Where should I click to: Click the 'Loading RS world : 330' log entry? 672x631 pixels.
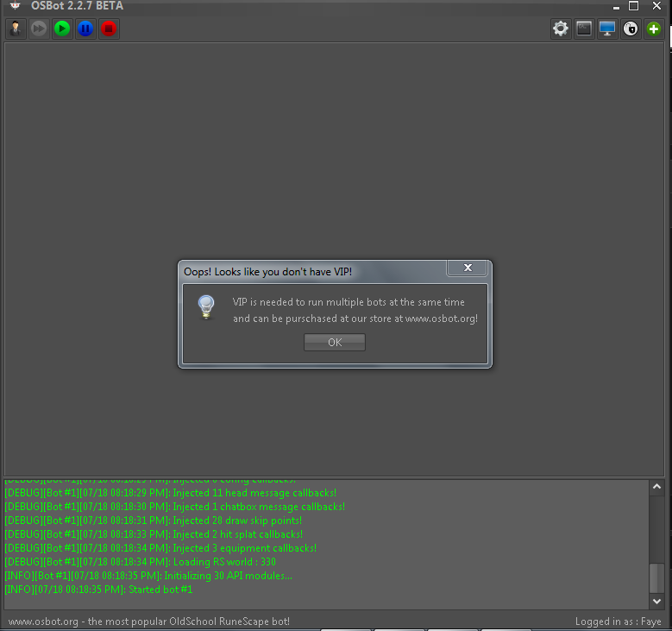tap(140, 562)
